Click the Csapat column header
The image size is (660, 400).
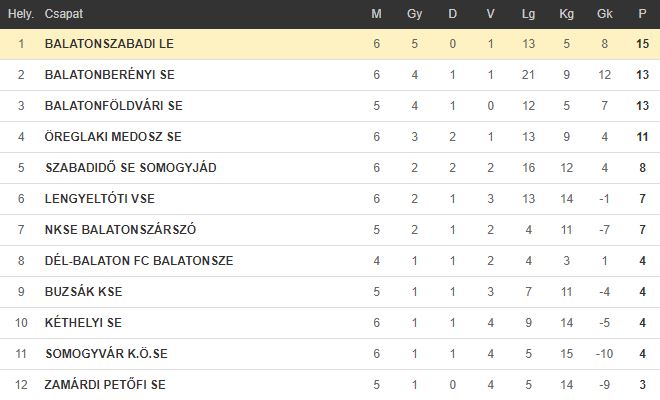64,14
